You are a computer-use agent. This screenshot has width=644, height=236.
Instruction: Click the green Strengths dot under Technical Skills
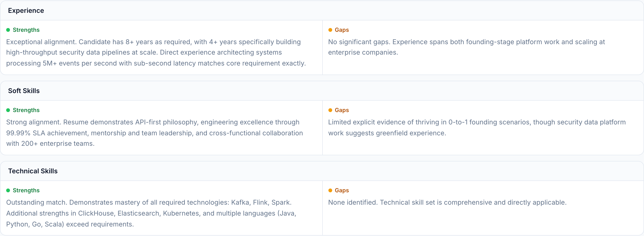[x=8, y=190]
